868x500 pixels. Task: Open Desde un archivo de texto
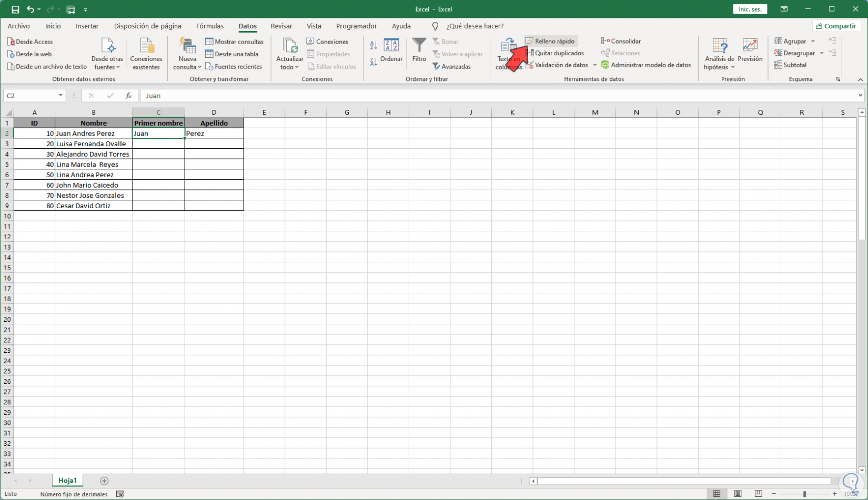coord(47,67)
